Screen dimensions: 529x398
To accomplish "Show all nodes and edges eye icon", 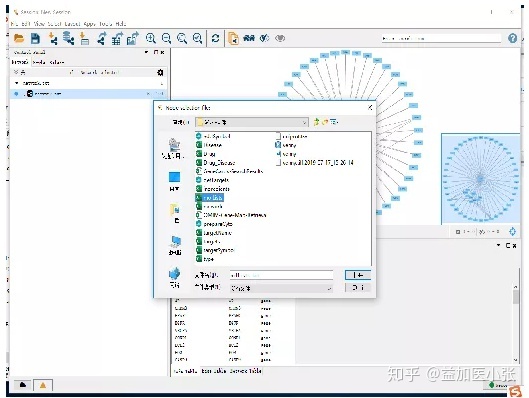I will [280, 38].
